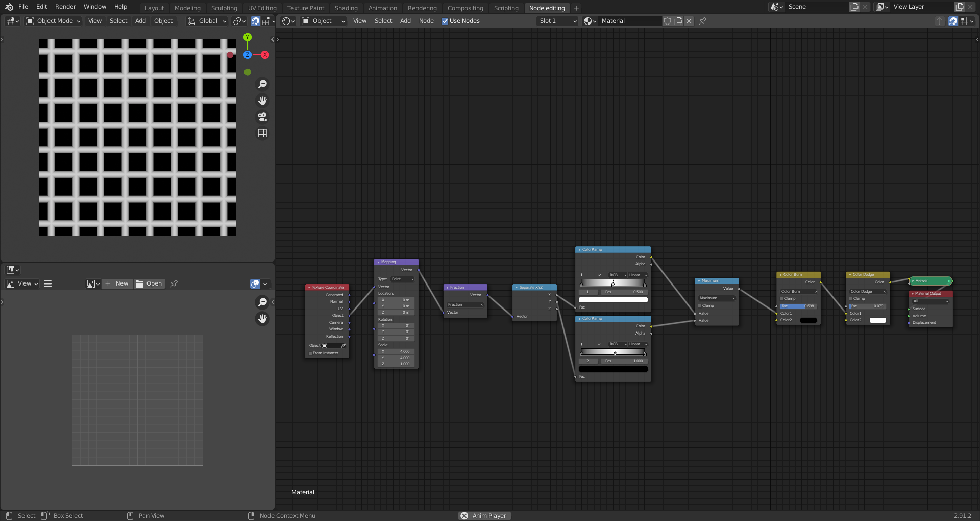Open the File menu
980x521 pixels.
tap(23, 7)
